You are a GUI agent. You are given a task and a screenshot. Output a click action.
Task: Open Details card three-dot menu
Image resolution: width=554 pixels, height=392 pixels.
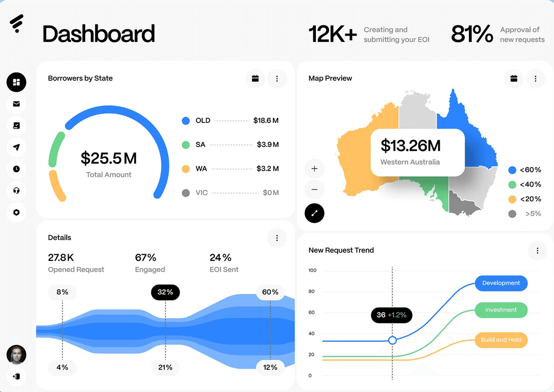(x=277, y=238)
